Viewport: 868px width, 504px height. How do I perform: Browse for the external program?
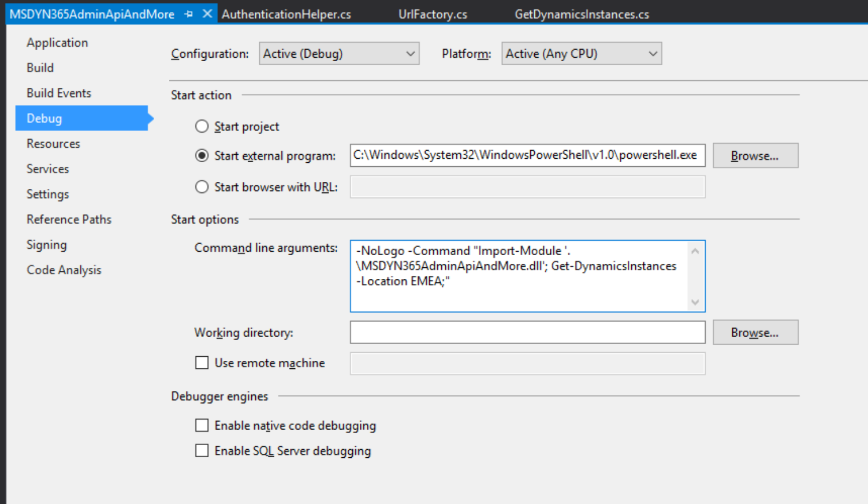pos(755,156)
